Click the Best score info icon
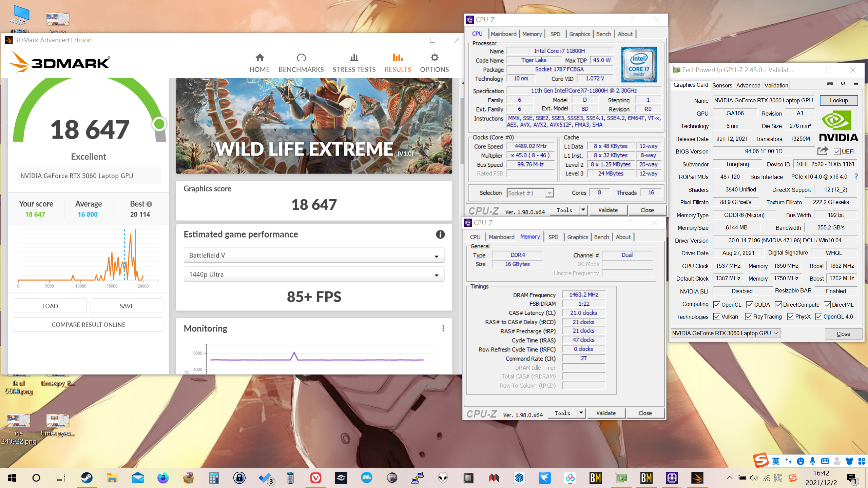 coord(149,204)
